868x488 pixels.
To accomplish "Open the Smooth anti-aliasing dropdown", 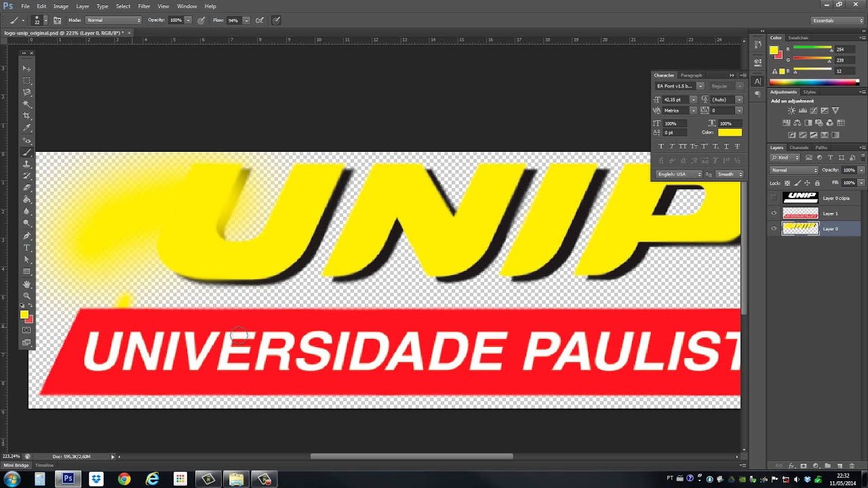I will click(730, 174).
